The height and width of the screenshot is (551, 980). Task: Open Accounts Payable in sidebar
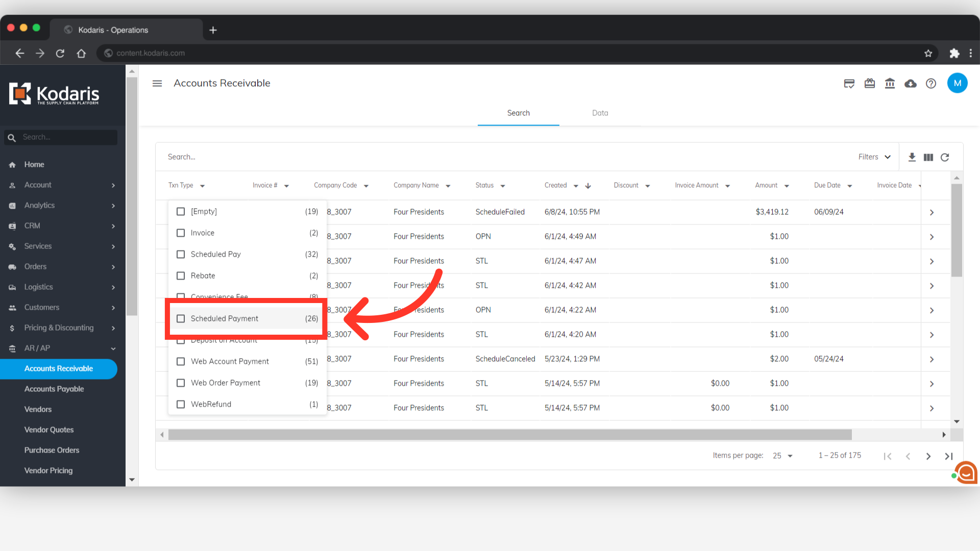(x=54, y=389)
